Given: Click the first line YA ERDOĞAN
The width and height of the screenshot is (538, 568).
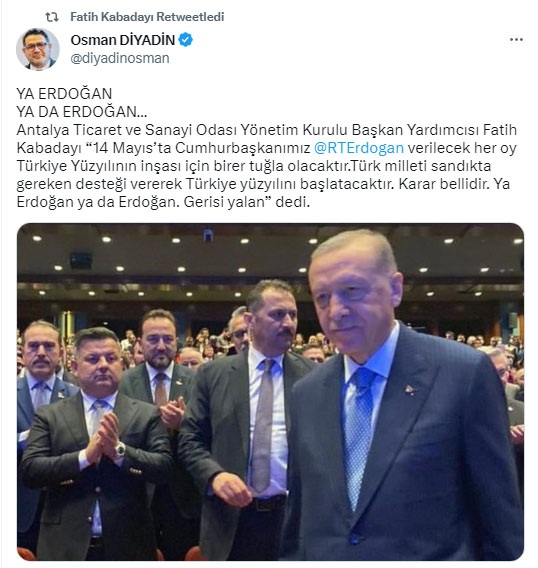Looking at the screenshot, I should click(x=64, y=94).
